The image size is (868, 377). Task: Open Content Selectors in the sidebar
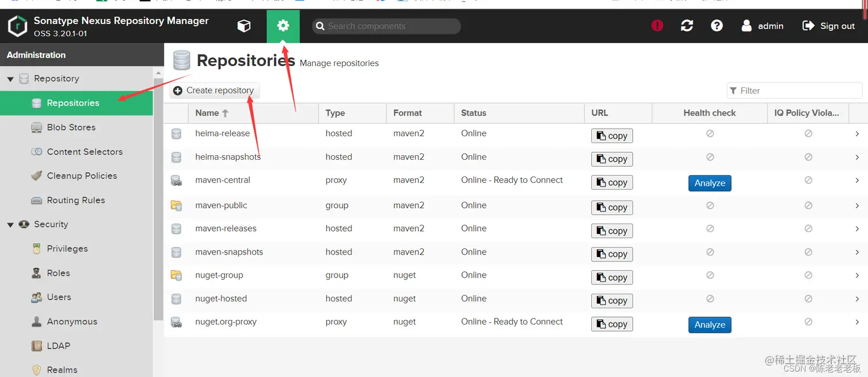76,152
